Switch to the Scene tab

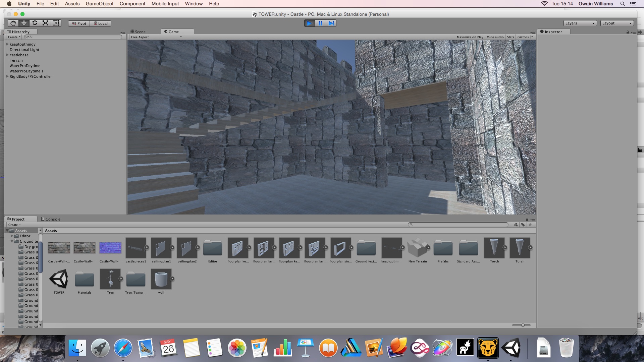138,32
